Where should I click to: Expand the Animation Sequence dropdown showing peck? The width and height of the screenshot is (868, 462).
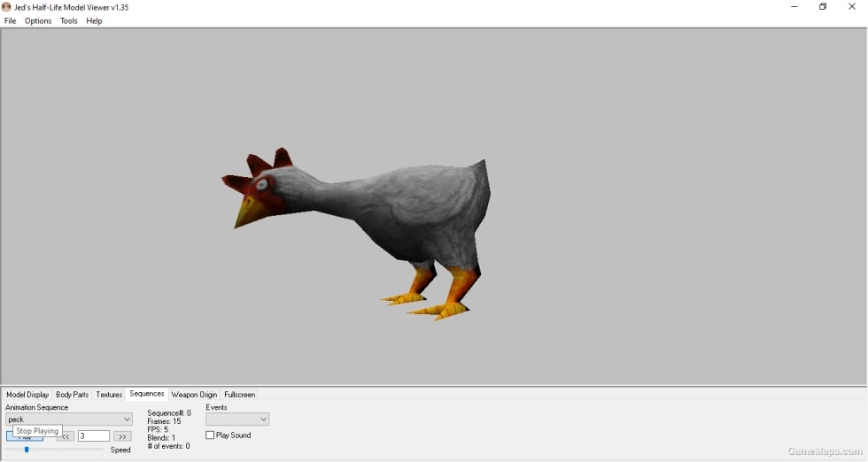pyautogui.click(x=69, y=420)
